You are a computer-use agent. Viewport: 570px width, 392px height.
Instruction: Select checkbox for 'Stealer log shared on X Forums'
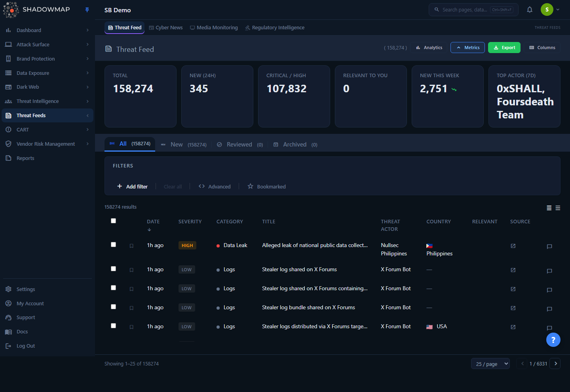click(114, 269)
